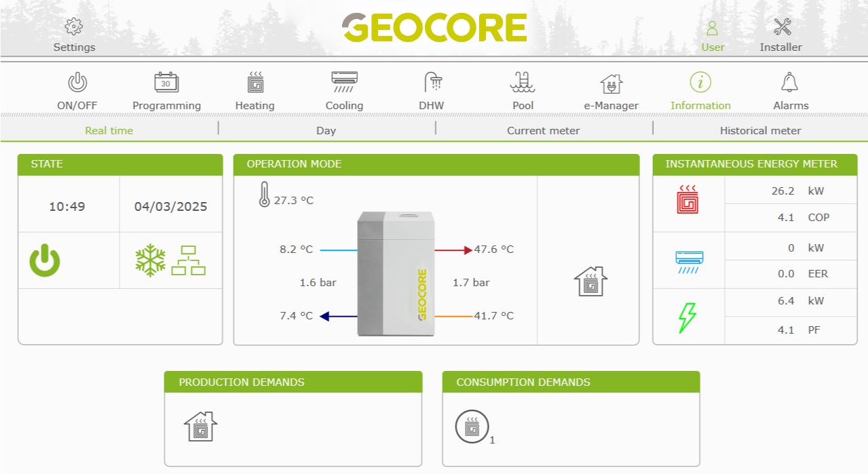868x474 pixels.
Task: Switch to the Real time tab
Action: click(109, 130)
